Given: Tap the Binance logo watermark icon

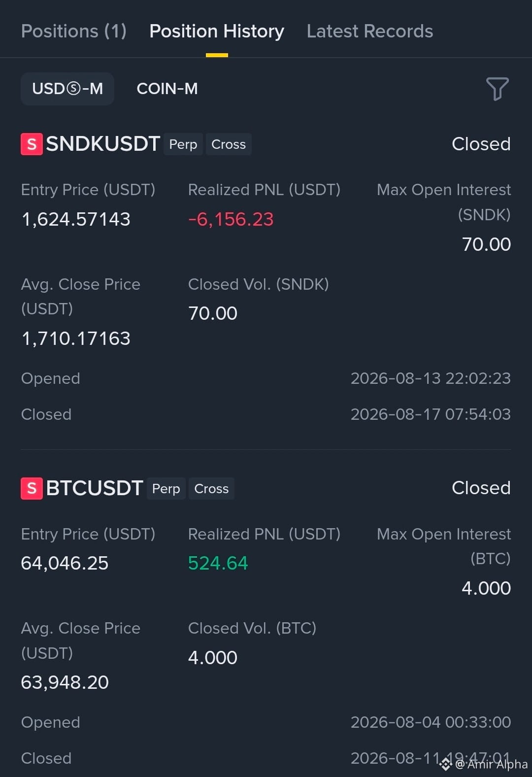Looking at the screenshot, I should tap(445, 764).
